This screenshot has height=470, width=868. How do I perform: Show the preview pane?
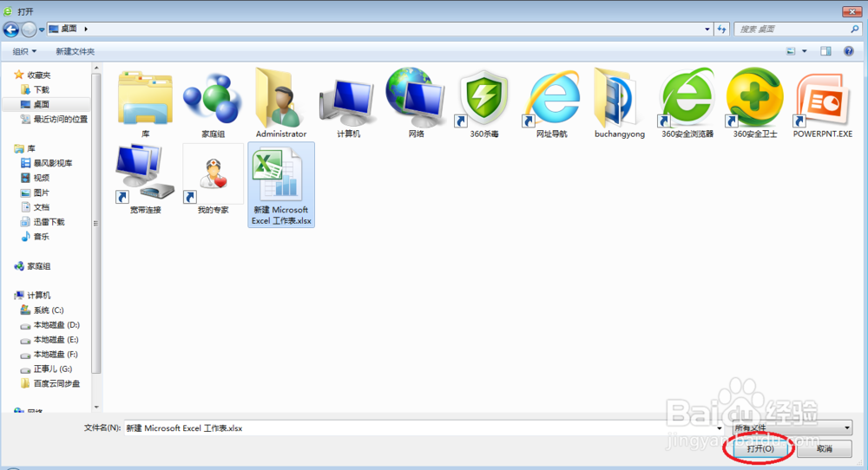click(825, 51)
